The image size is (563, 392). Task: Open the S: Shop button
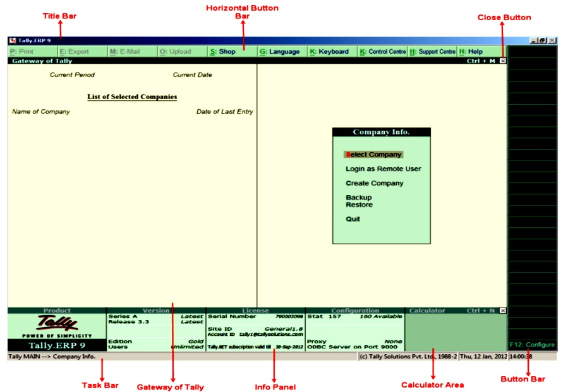tap(233, 52)
